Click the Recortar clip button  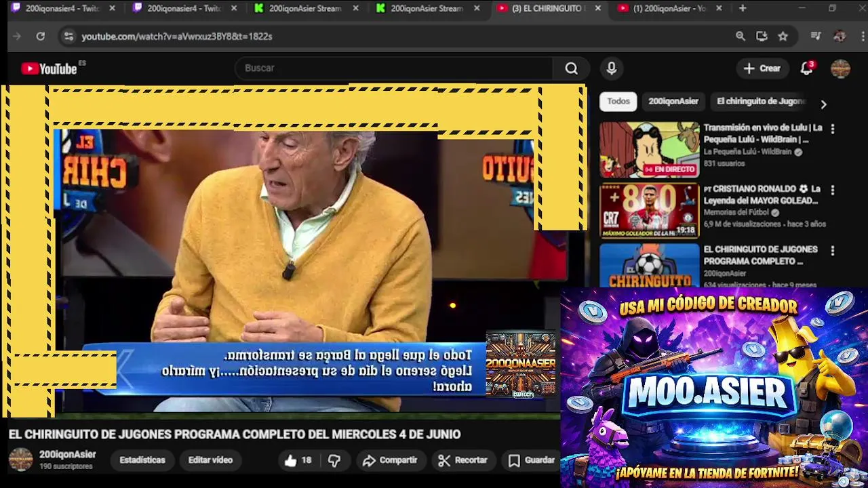pos(462,460)
